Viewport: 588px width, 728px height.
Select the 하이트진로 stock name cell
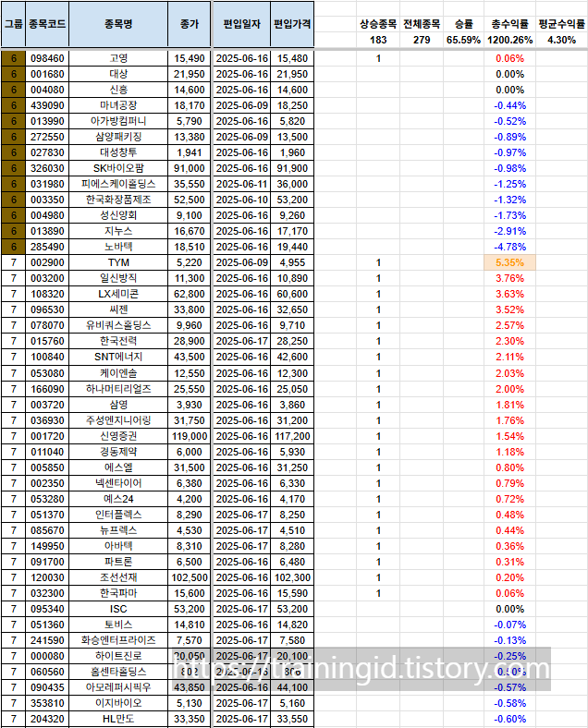pyautogui.click(x=118, y=657)
